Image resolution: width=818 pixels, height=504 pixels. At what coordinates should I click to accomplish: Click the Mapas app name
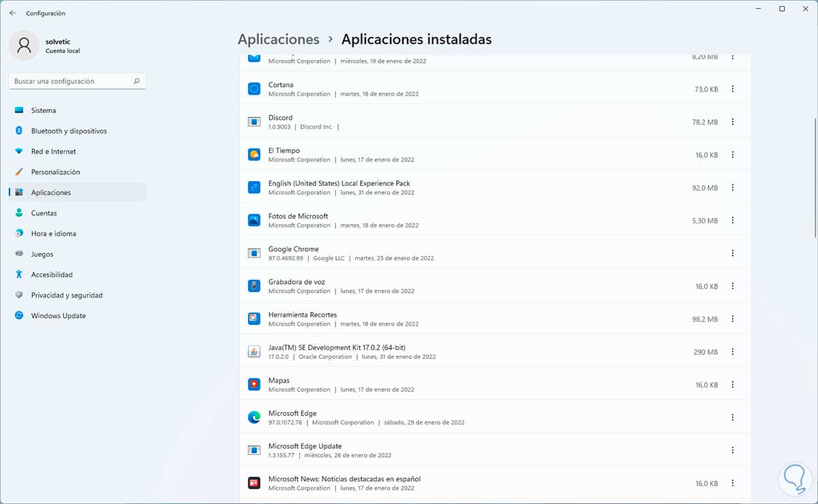click(279, 381)
